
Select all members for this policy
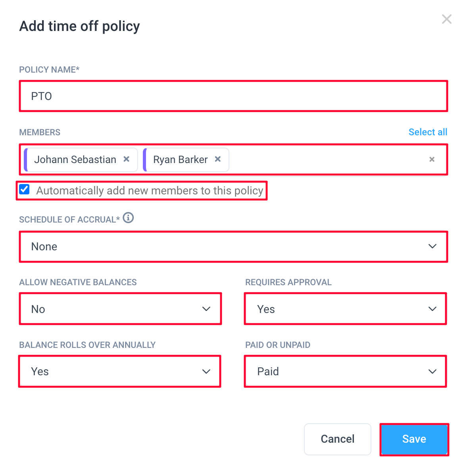click(x=428, y=132)
